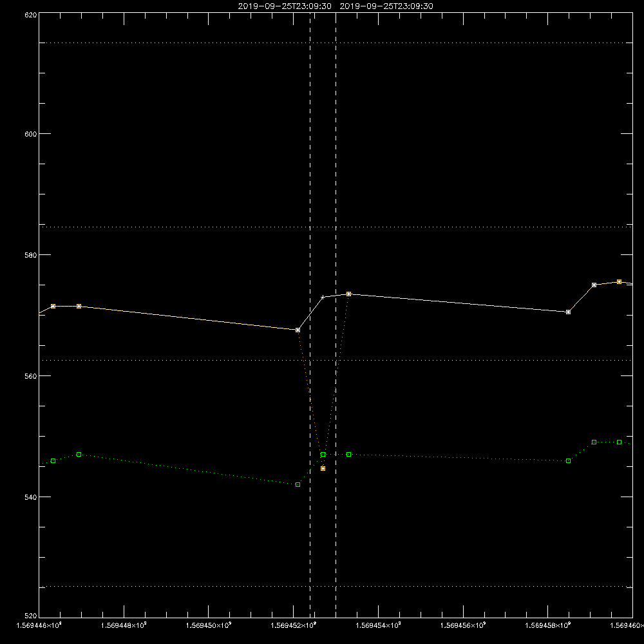Click the x-axis label 1.569452×10⁹

(294, 625)
